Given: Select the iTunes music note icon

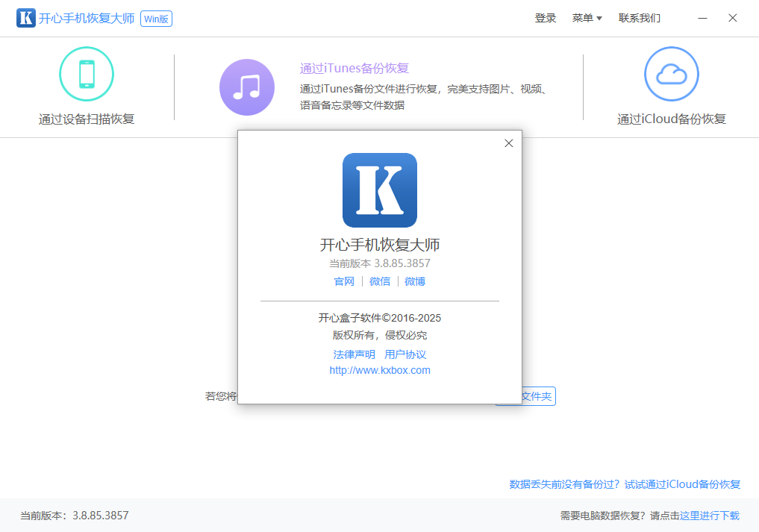Looking at the screenshot, I should coord(247,87).
